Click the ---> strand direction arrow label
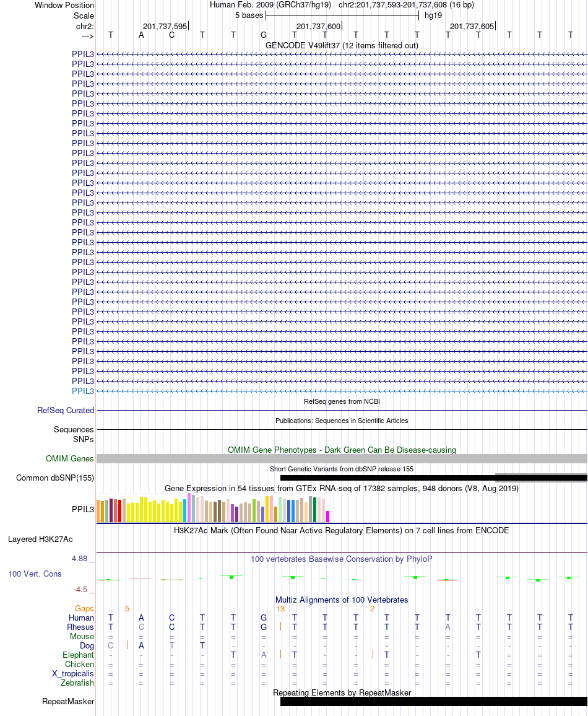Screen dimensions: 588x716 88,36
